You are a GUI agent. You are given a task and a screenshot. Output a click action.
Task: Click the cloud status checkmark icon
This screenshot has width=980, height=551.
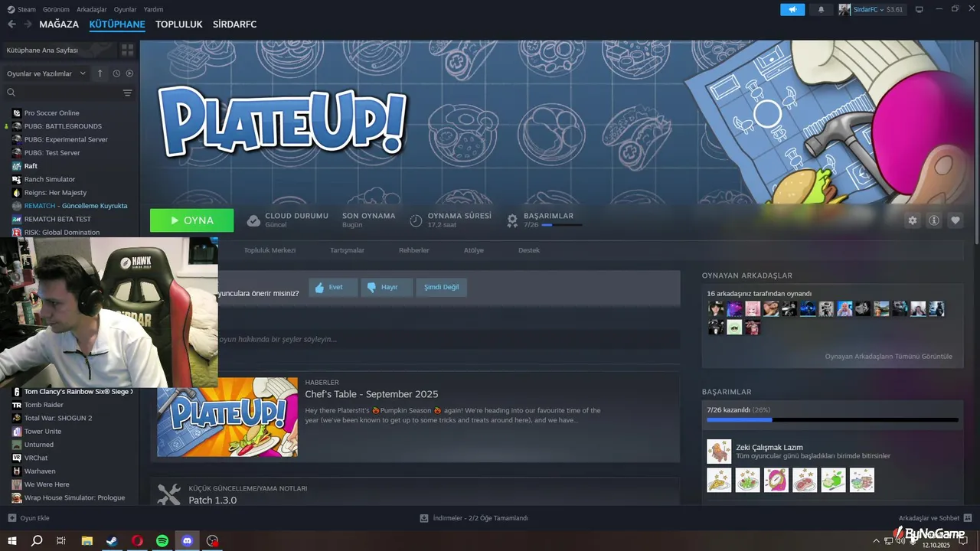point(253,220)
